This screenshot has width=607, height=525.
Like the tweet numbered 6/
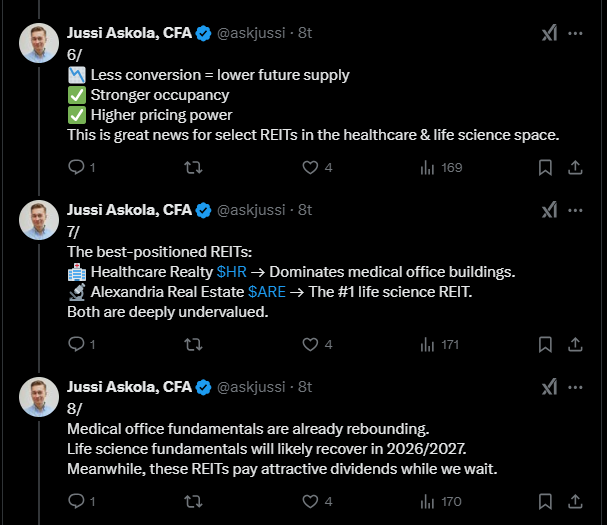click(311, 168)
